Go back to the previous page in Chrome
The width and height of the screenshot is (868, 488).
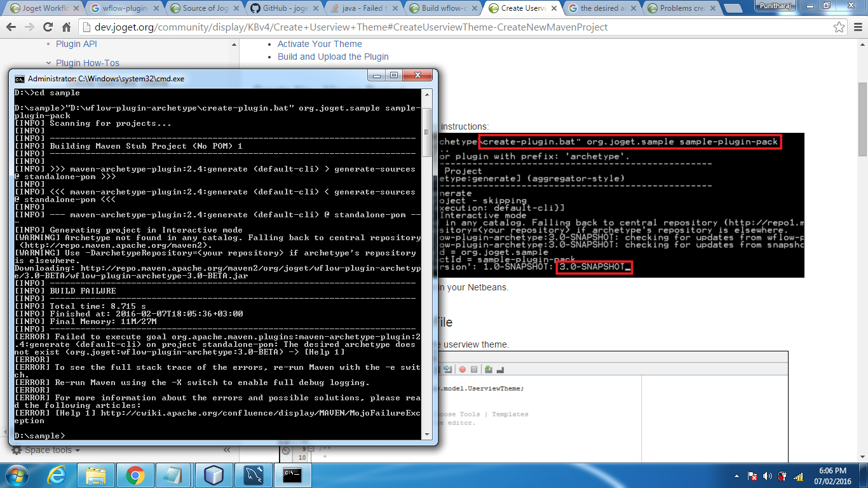(12, 27)
